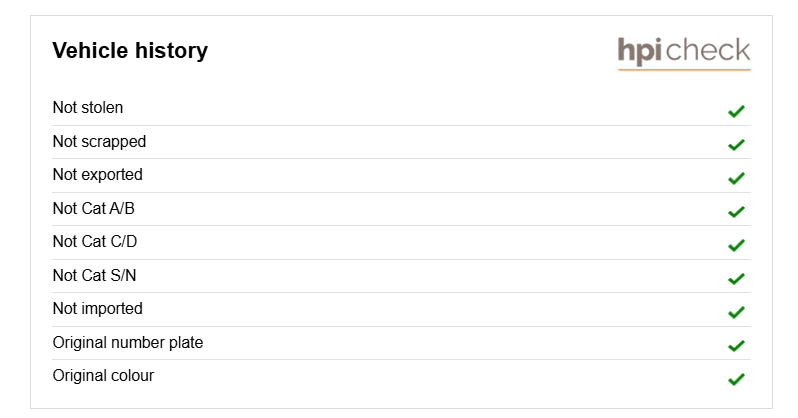Select the Not imported label
Viewport: 798px width, 418px height.
click(x=98, y=308)
